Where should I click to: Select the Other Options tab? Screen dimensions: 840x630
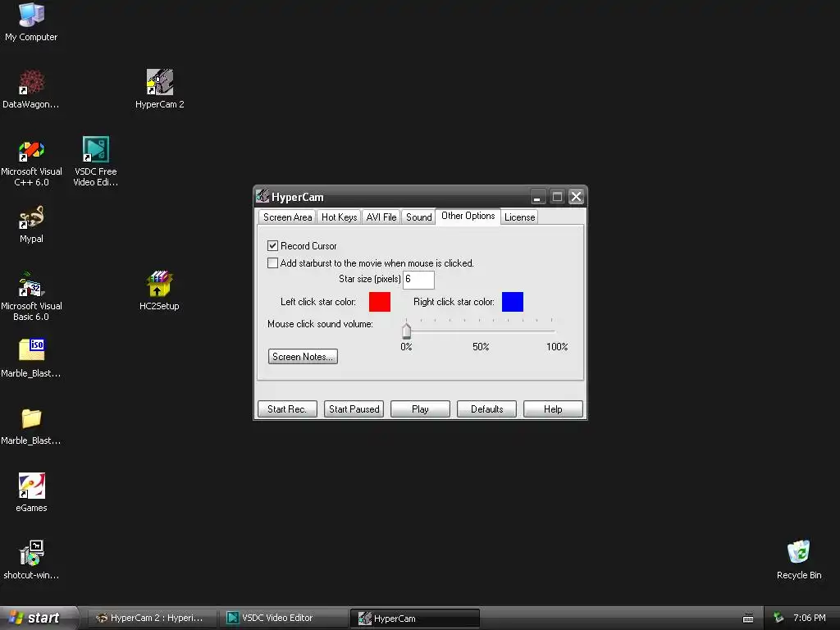[468, 216]
